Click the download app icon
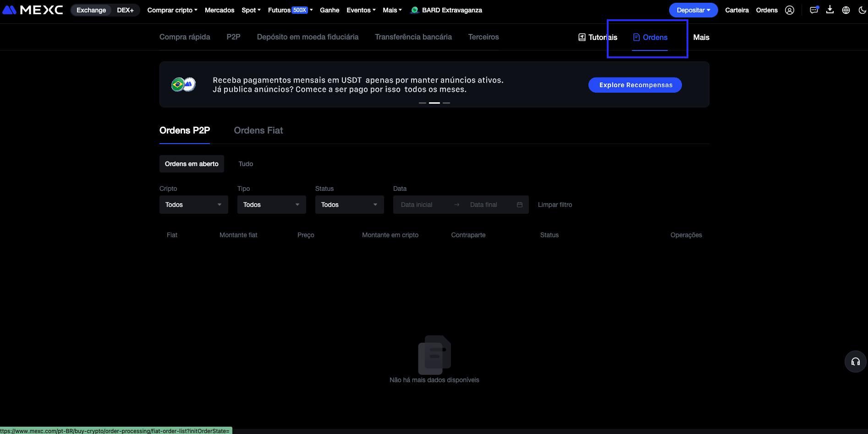The width and height of the screenshot is (868, 434). 830,10
